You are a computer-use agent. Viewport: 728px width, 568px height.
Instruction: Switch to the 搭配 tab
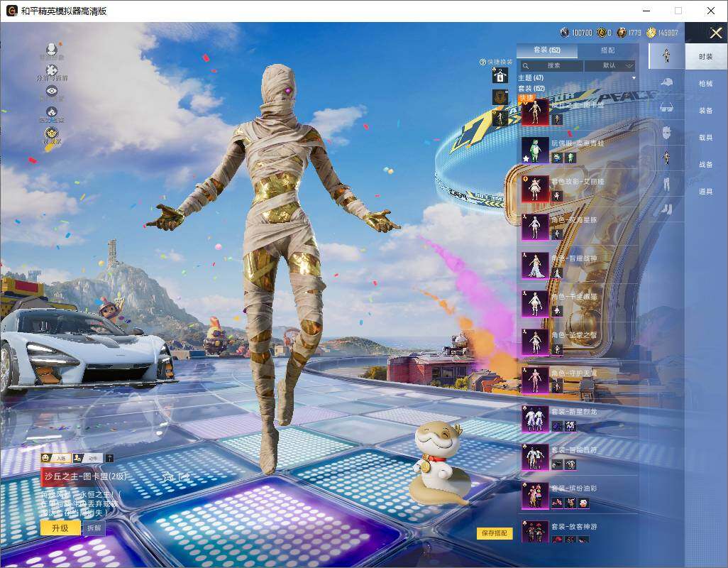click(607, 50)
